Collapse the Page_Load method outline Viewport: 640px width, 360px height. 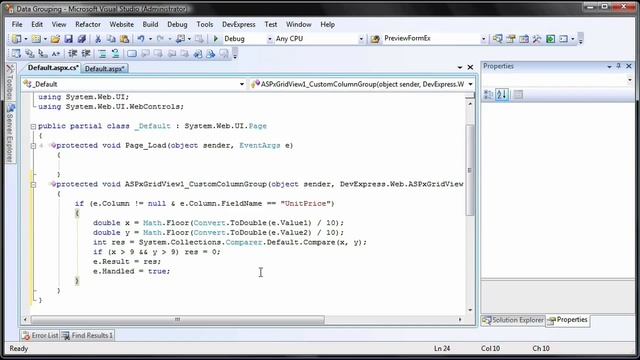point(33,146)
